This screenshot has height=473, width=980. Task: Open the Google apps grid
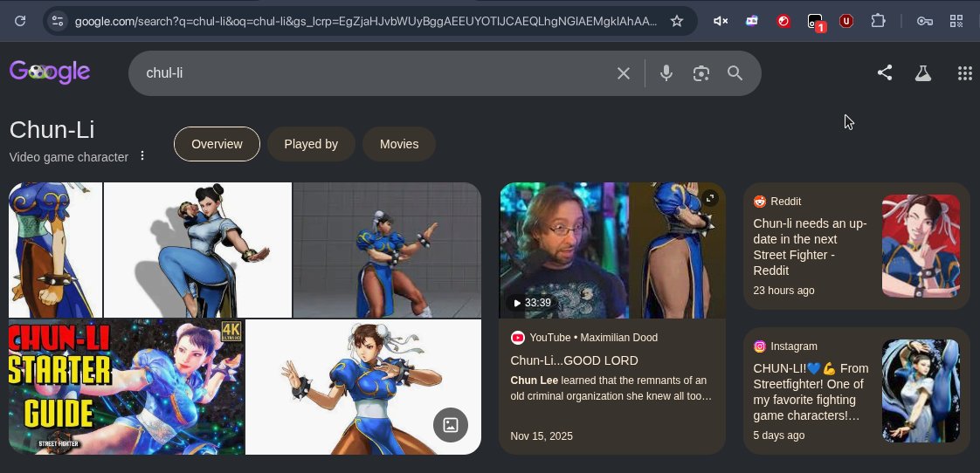[964, 73]
